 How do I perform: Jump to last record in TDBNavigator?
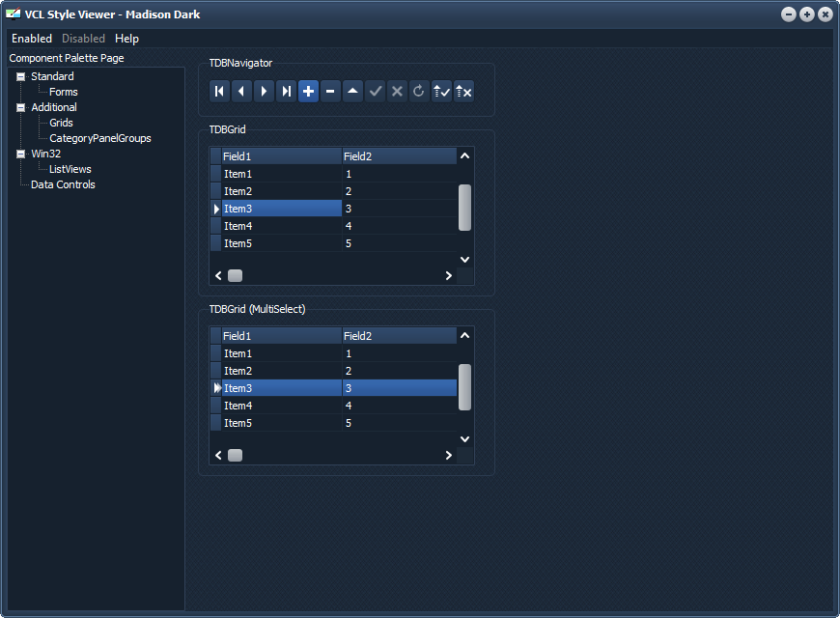click(x=286, y=91)
